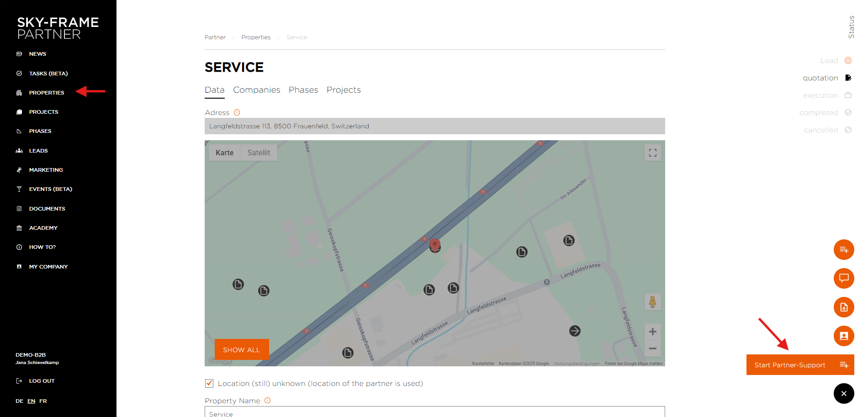Click the Property Name input field
This screenshot has height=417, width=868.
point(435,412)
